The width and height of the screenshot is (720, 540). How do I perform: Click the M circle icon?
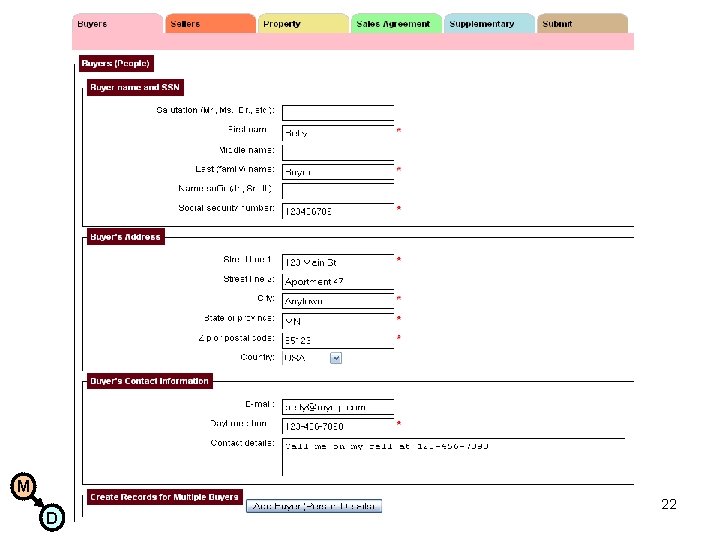coord(23,486)
